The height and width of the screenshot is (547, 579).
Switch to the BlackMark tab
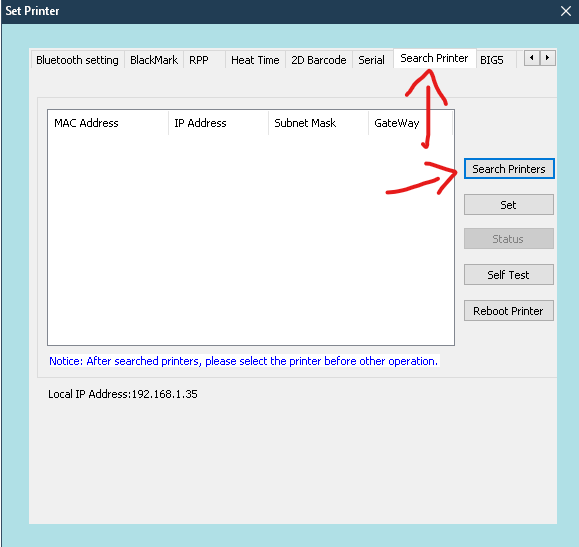[154, 60]
